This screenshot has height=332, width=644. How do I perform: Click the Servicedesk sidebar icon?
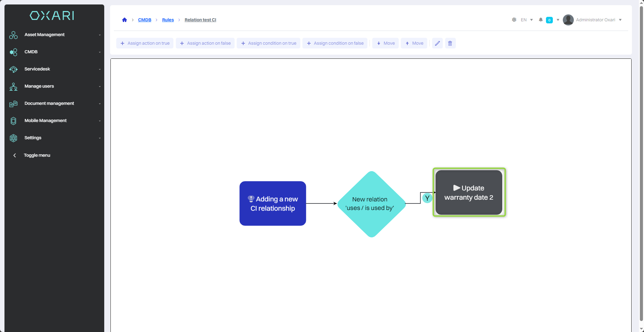click(13, 69)
